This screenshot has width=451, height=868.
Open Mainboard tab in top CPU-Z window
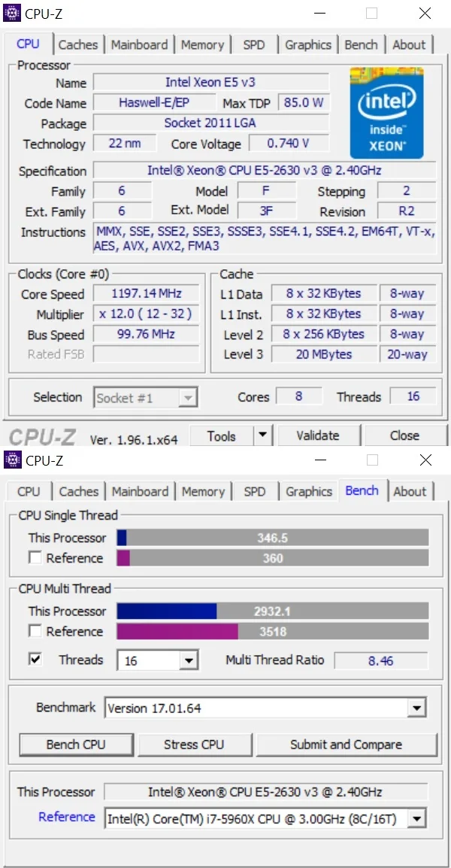coord(139,45)
